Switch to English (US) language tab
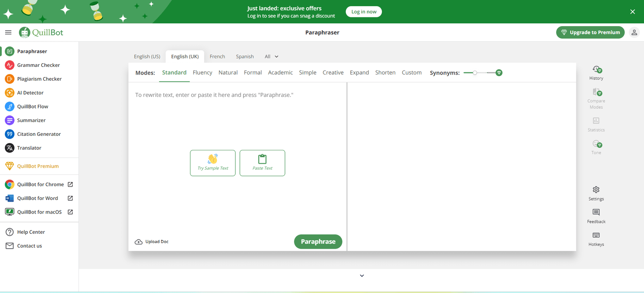This screenshot has width=644, height=293. click(x=147, y=56)
